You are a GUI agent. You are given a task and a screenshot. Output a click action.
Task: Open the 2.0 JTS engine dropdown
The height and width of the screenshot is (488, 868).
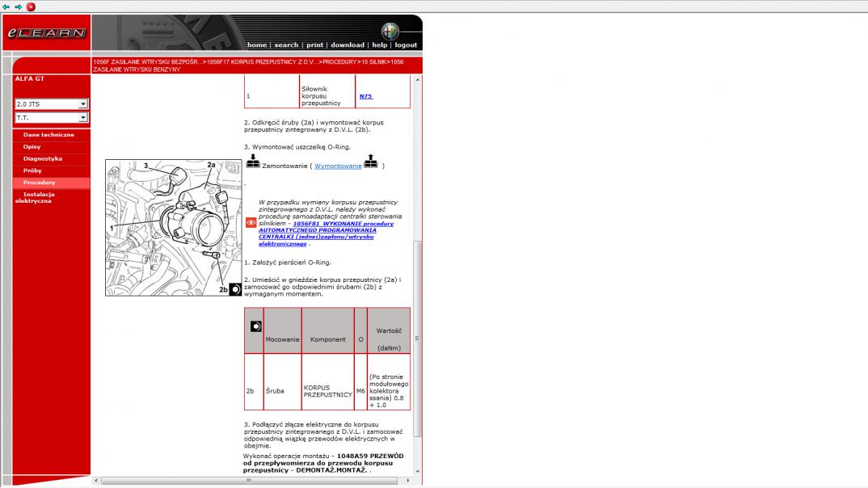point(52,104)
